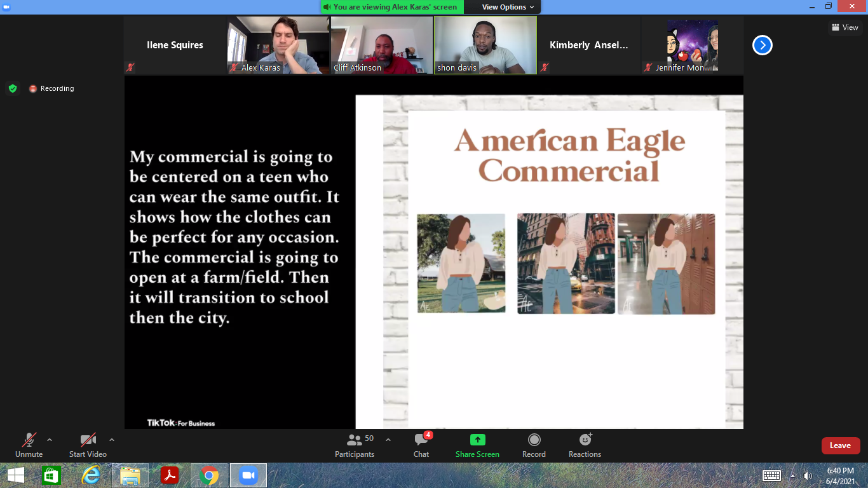This screenshot has width=868, height=488.
Task: Expand video options arrow beside Start Video
Action: 112,440
